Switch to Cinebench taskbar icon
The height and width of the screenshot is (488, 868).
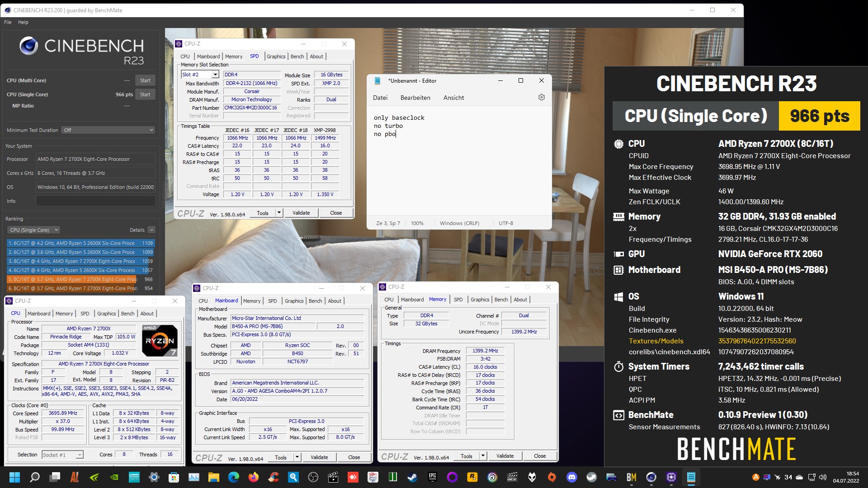click(x=651, y=477)
